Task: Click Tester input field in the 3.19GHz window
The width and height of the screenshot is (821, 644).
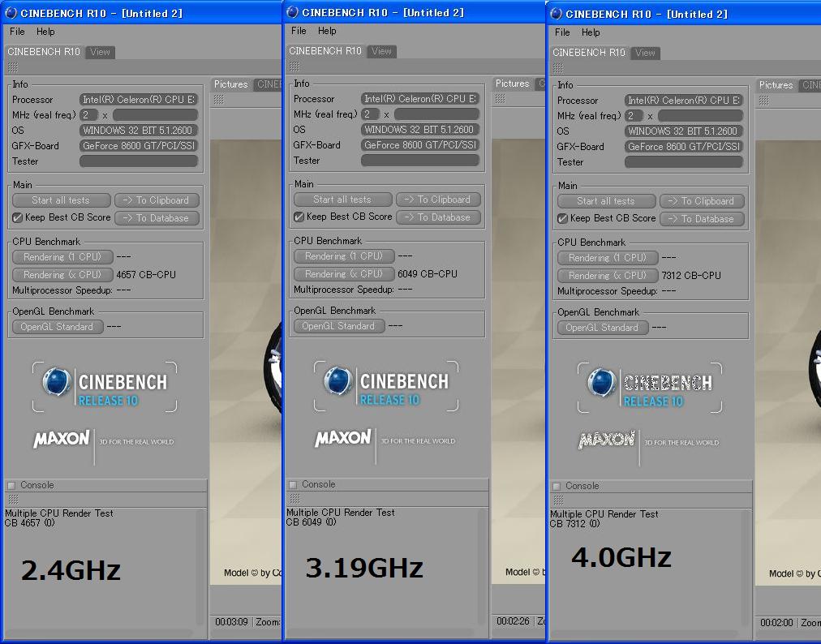Action: 420,161
